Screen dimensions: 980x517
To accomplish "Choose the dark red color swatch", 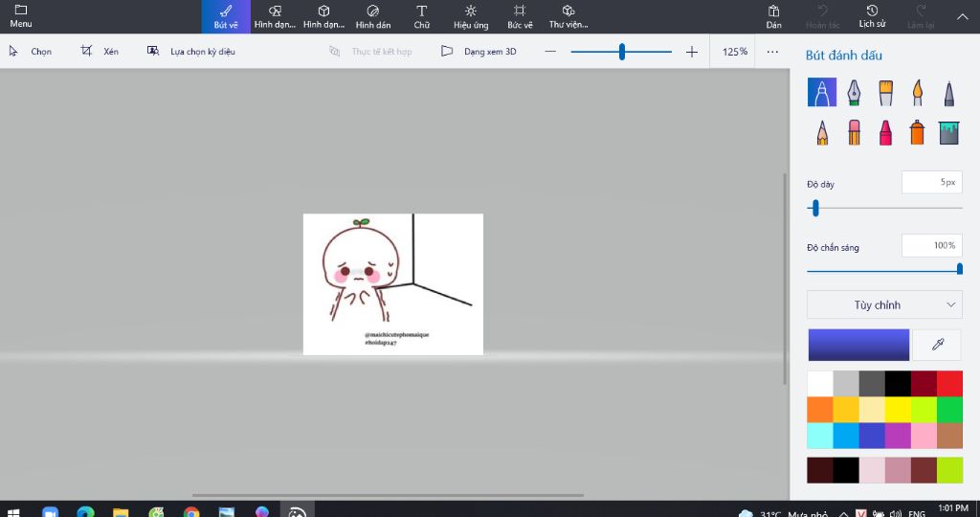I will pos(924,384).
